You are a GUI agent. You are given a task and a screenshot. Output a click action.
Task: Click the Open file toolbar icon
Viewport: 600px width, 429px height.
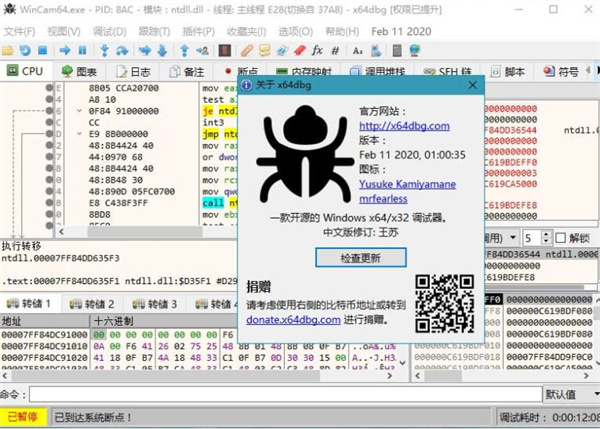(8, 51)
